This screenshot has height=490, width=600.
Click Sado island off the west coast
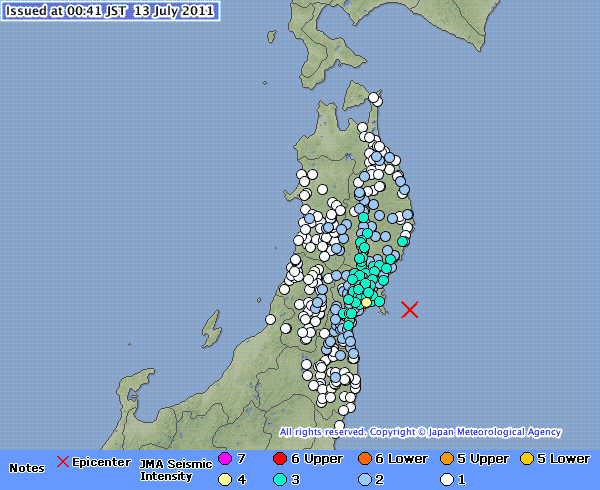pyautogui.click(x=210, y=327)
